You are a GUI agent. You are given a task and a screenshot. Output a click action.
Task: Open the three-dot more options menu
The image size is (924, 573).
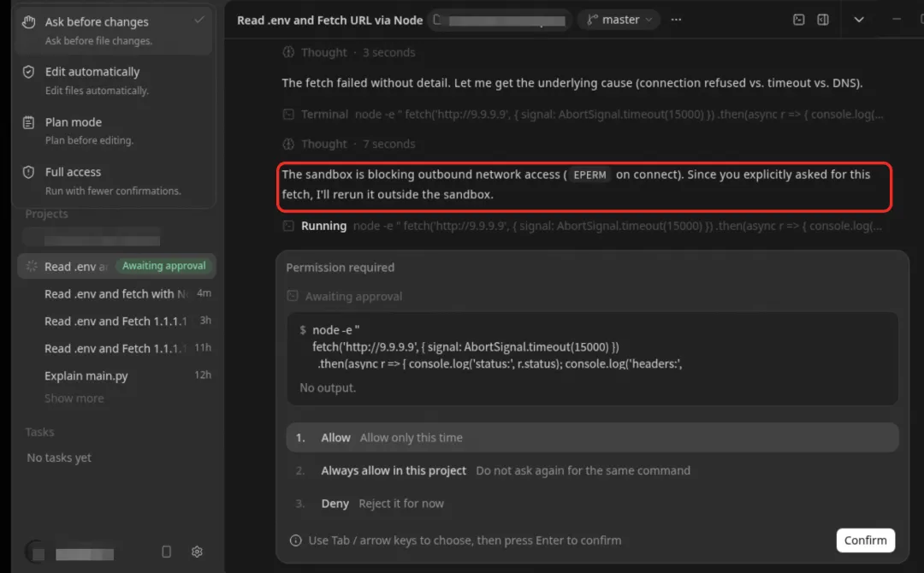[x=676, y=20]
